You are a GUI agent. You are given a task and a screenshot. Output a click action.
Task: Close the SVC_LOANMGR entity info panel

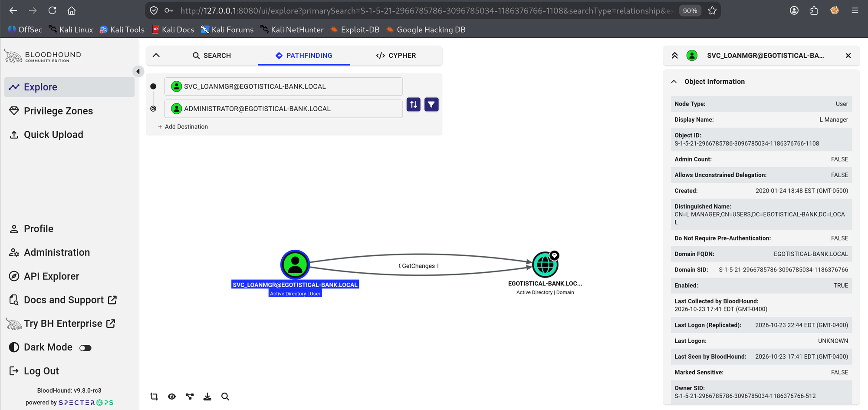[848, 56]
